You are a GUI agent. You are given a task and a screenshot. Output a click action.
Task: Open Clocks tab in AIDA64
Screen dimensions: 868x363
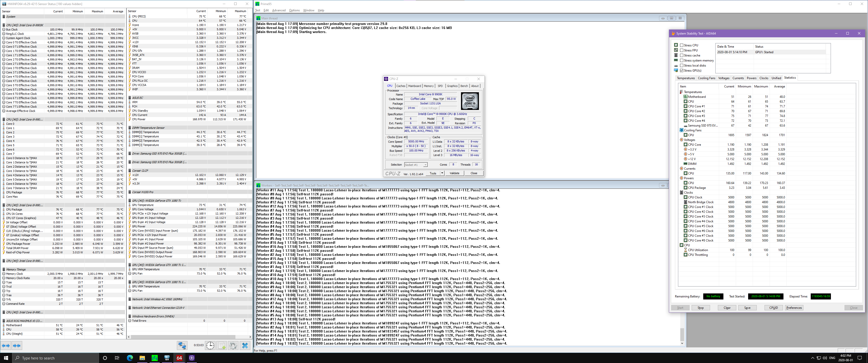764,78
